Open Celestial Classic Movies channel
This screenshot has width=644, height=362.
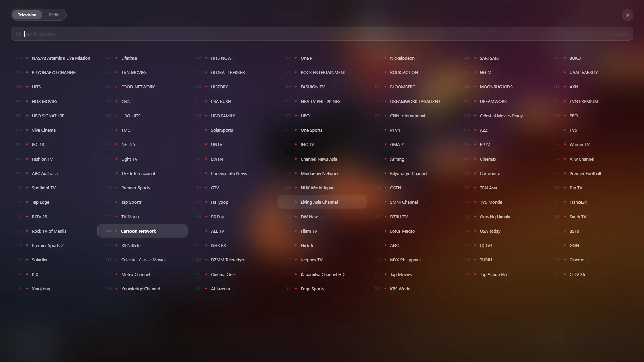pyautogui.click(x=143, y=260)
